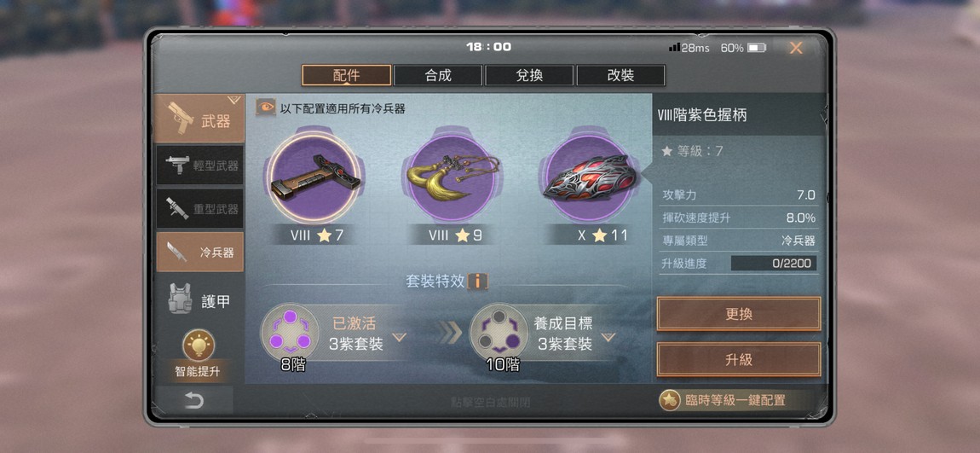Collapse the 武器 category expander
980x453 pixels.
tap(233, 100)
